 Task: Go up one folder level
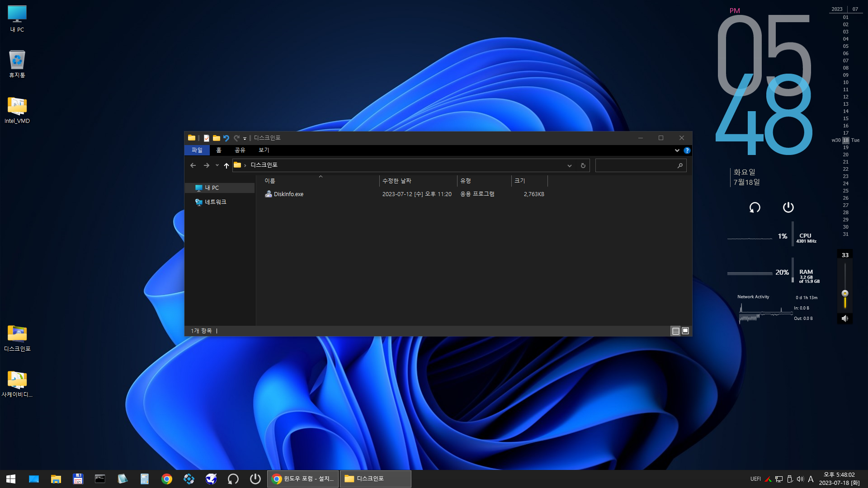(x=226, y=165)
